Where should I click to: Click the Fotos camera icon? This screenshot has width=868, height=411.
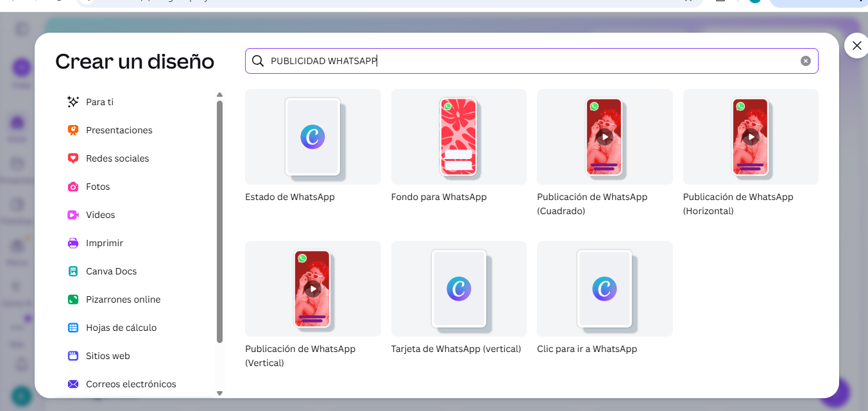tap(73, 187)
